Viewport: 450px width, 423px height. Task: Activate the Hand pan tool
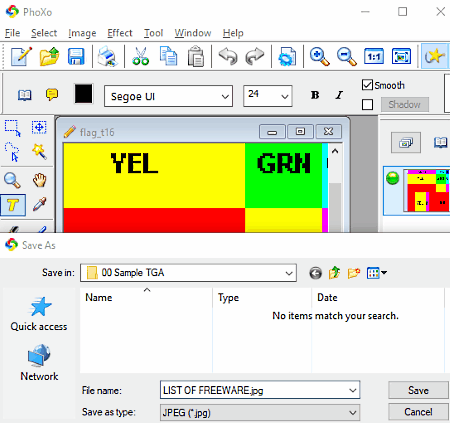39,180
